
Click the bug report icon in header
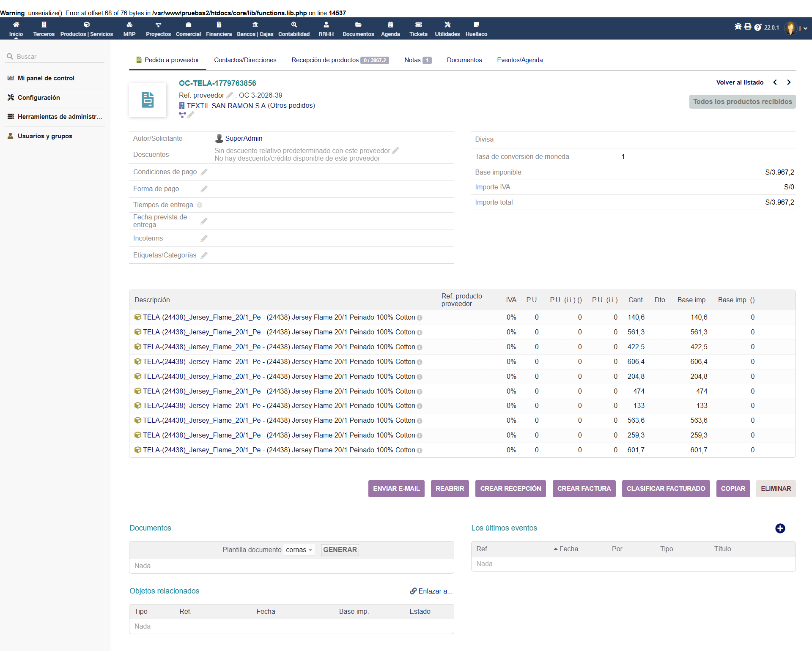point(738,27)
